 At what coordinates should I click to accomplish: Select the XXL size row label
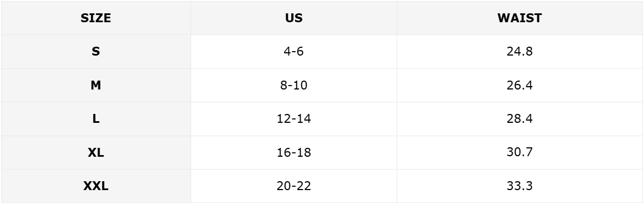point(96,186)
